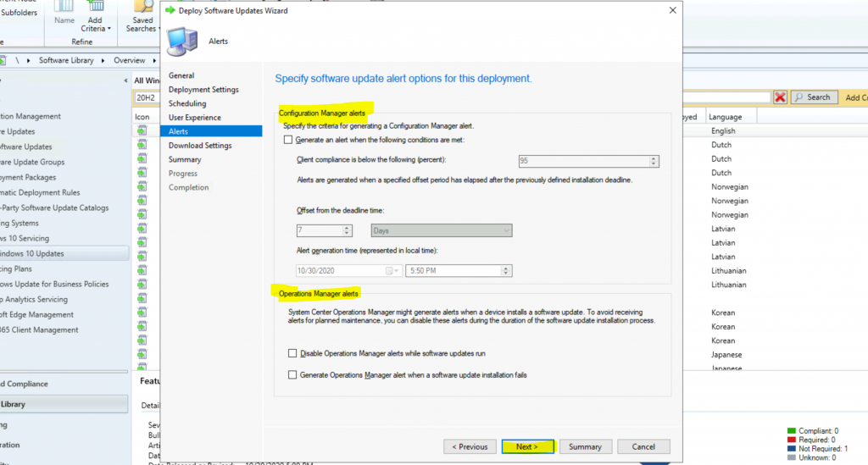Click the alert time spinner arrows
The height and width of the screenshot is (465, 868).
(505, 270)
